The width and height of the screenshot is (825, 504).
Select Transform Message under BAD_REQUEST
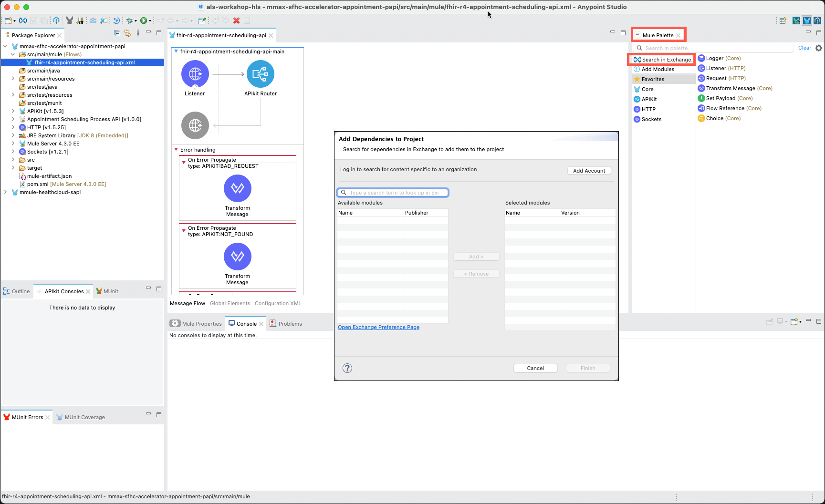click(x=238, y=188)
